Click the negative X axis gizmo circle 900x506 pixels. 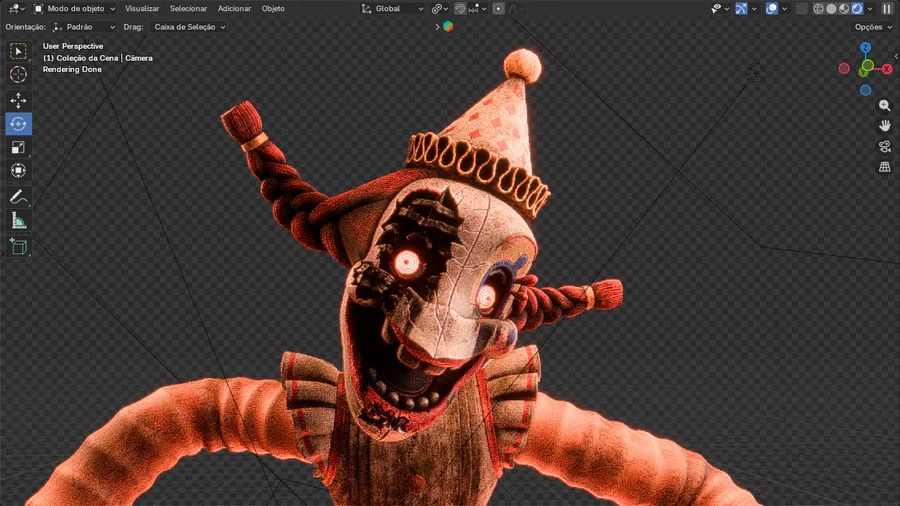844,69
